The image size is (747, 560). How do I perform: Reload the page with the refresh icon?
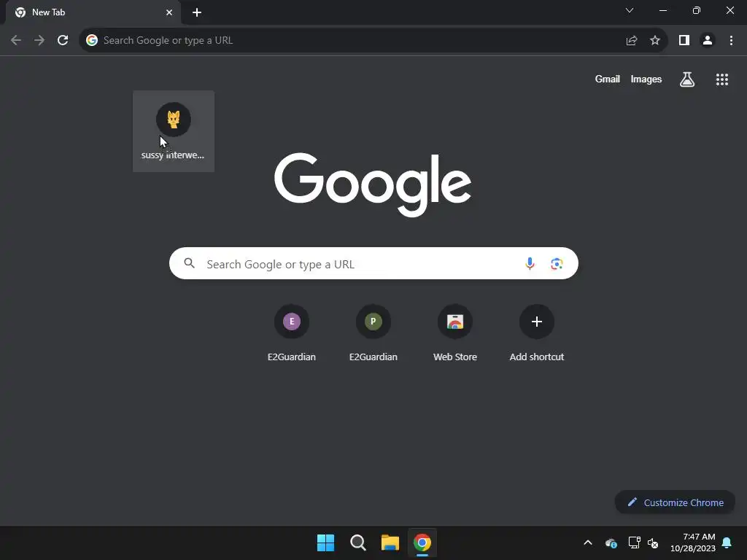[63, 41]
